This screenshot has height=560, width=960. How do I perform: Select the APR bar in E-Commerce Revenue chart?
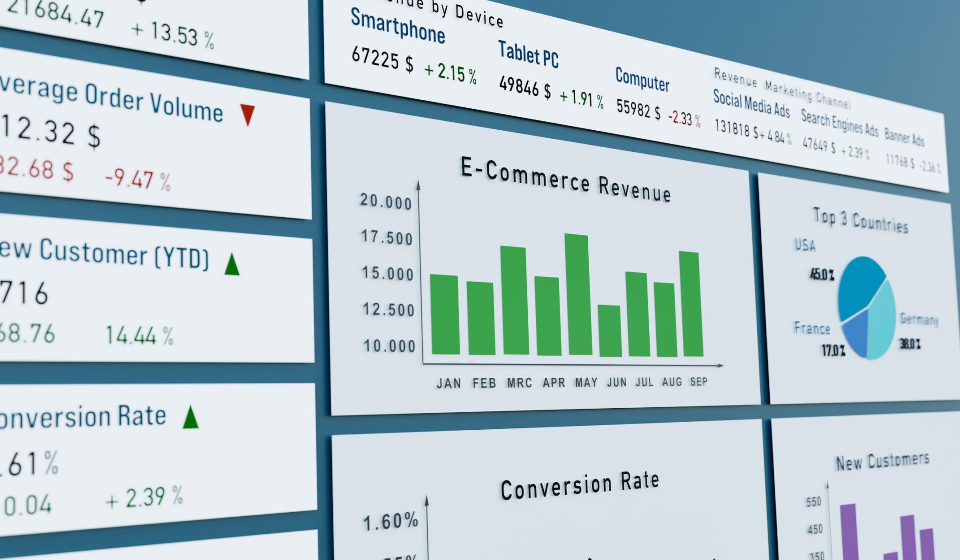(x=547, y=316)
